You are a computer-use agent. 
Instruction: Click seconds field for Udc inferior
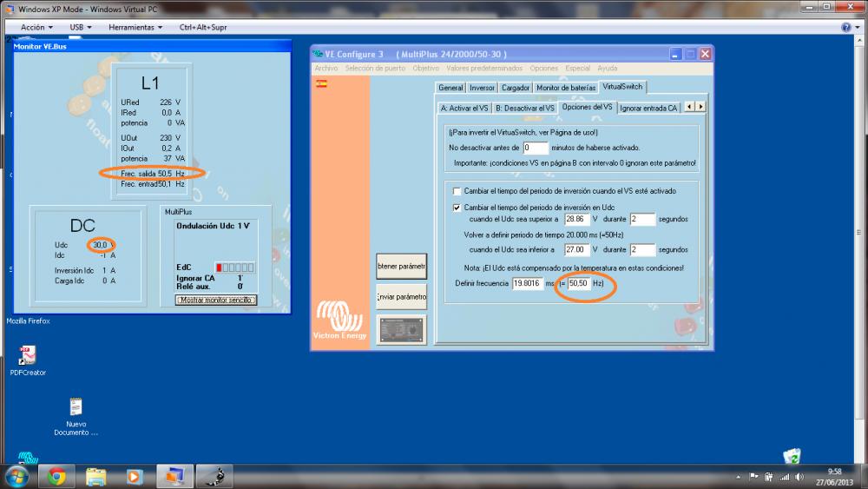642,250
